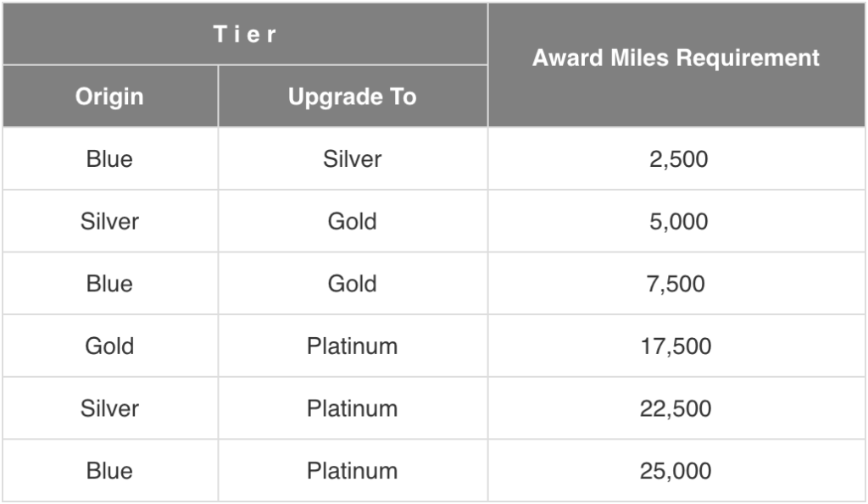
Task: Select the 5,000 miles value
Action: (x=678, y=222)
